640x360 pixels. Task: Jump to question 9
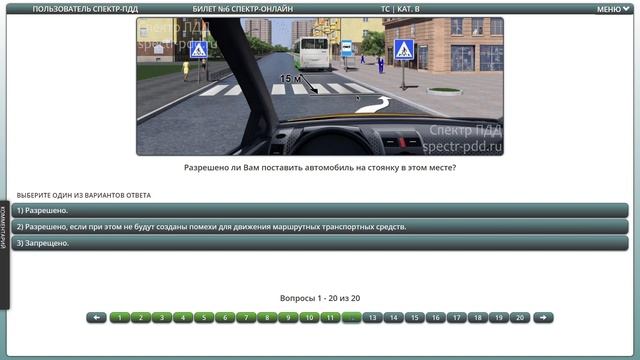tap(288, 318)
